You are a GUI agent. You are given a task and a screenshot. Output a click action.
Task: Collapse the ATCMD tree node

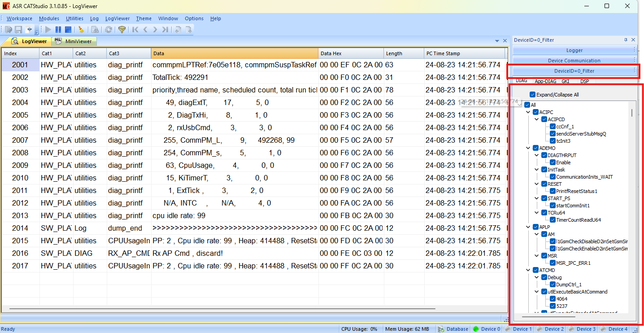tap(528, 270)
